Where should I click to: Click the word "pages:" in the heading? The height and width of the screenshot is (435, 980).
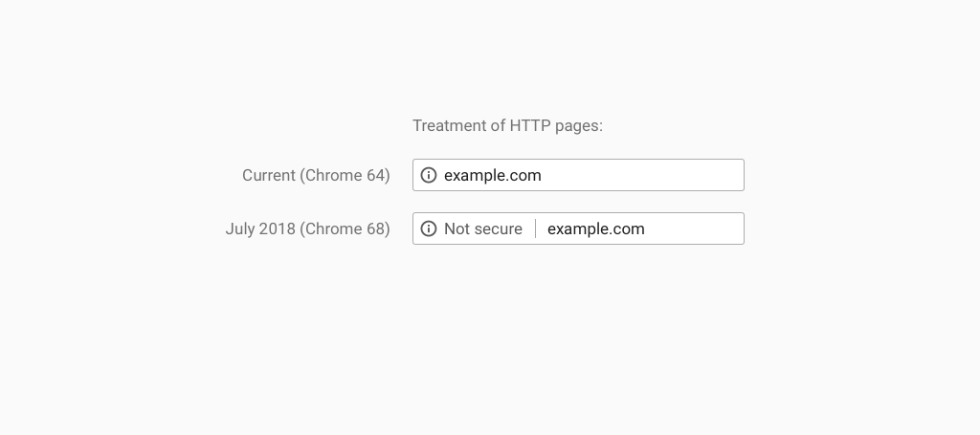click(x=578, y=125)
